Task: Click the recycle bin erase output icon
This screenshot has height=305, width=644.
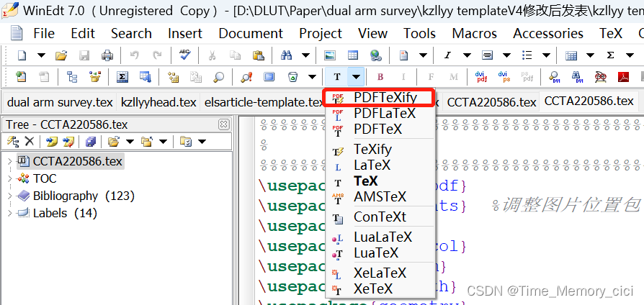Action: [x=293, y=77]
